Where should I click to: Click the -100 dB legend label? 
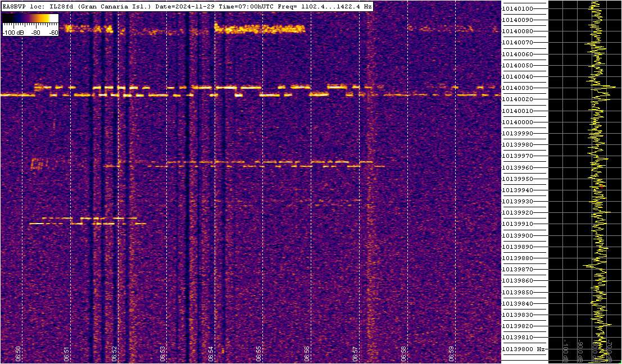12,33
